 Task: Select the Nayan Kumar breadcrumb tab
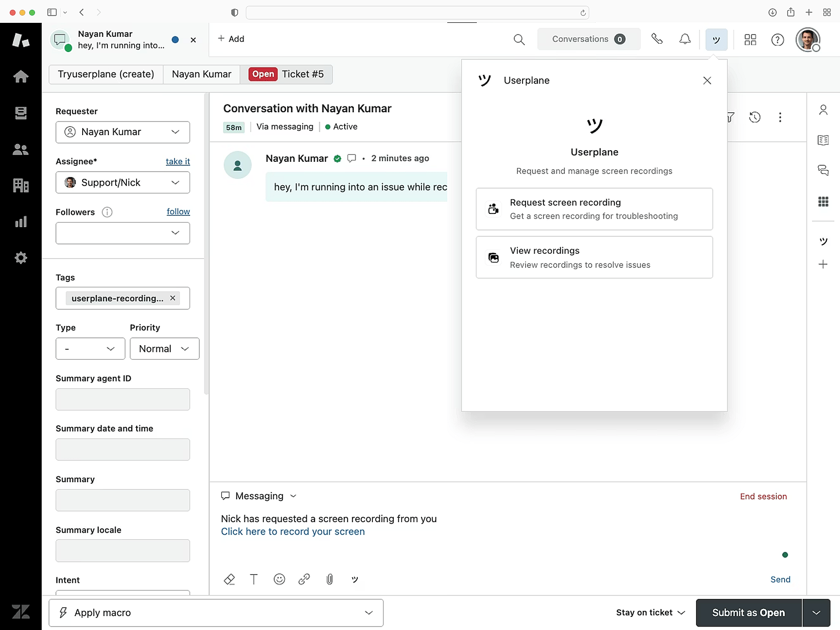point(201,74)
